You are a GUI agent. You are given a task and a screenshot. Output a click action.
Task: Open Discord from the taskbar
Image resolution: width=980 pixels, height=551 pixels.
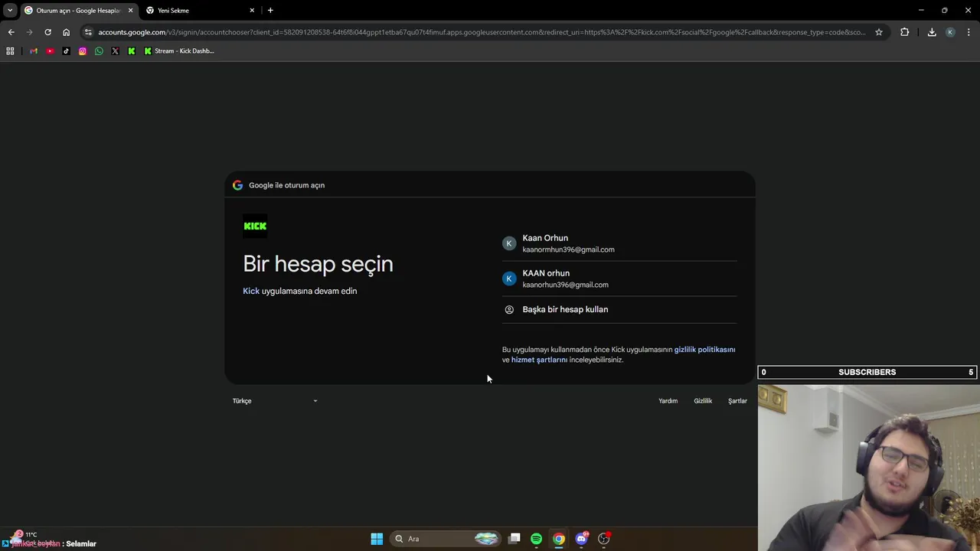tap(581, 539)
